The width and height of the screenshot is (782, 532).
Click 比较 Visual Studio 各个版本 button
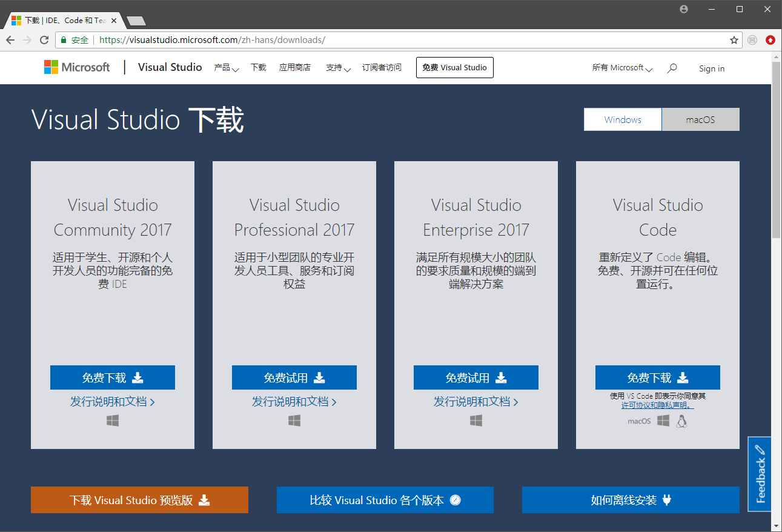(x=385, y=500)
